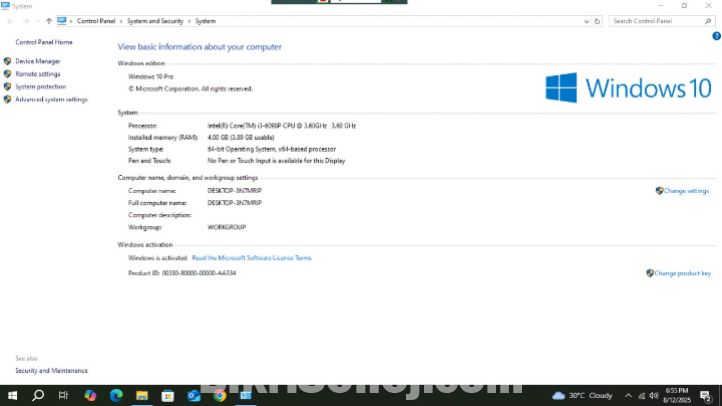
Task: Go up one level with Up arrow
Action: click(x=49, y=21)
